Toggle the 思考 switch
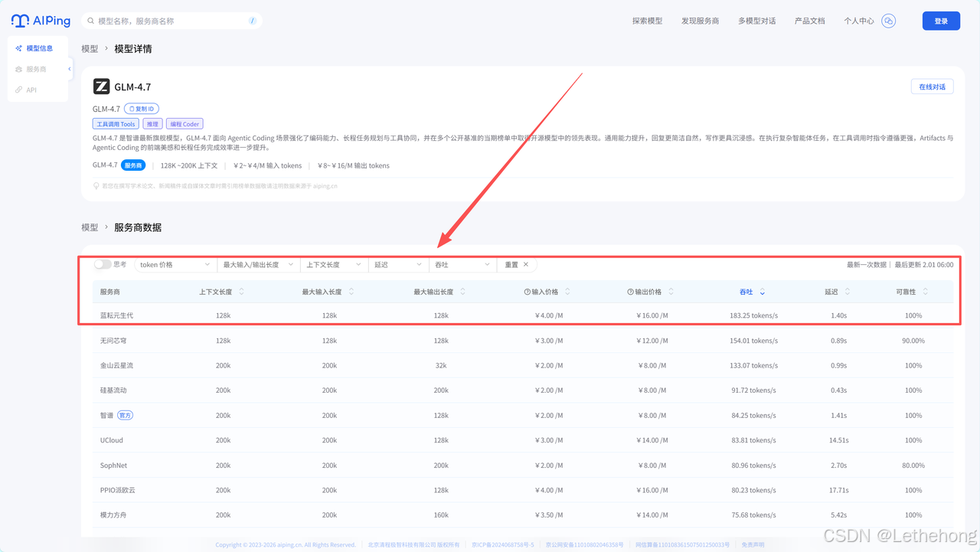 click(103, 264)
